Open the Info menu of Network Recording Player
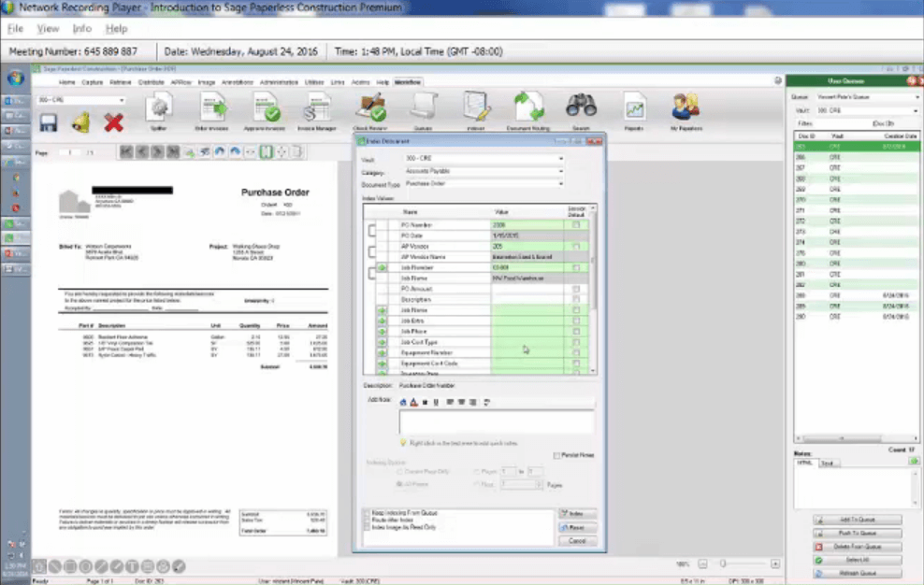The height and width of the screenshot is (585, 924). (x=82, y=28)
